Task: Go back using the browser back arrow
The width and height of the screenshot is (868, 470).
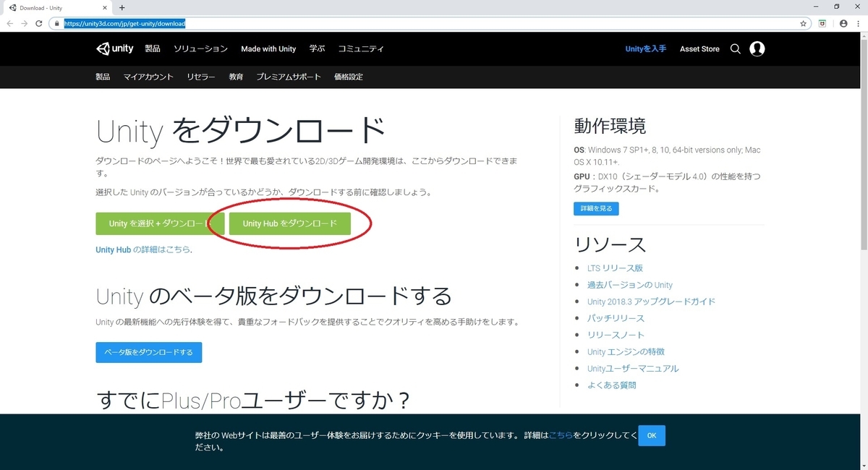Action: [x=9, y=23]
